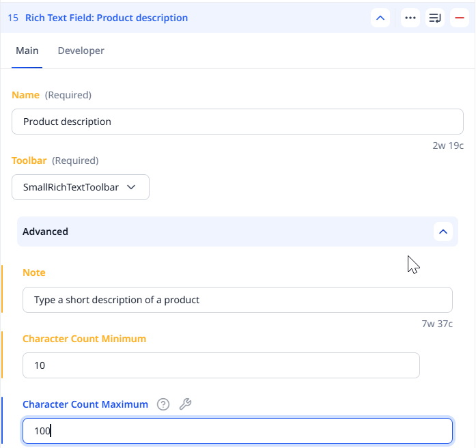
Task: Click the Rich Text Field: Product description title
Action: click(x=107, y=18)
